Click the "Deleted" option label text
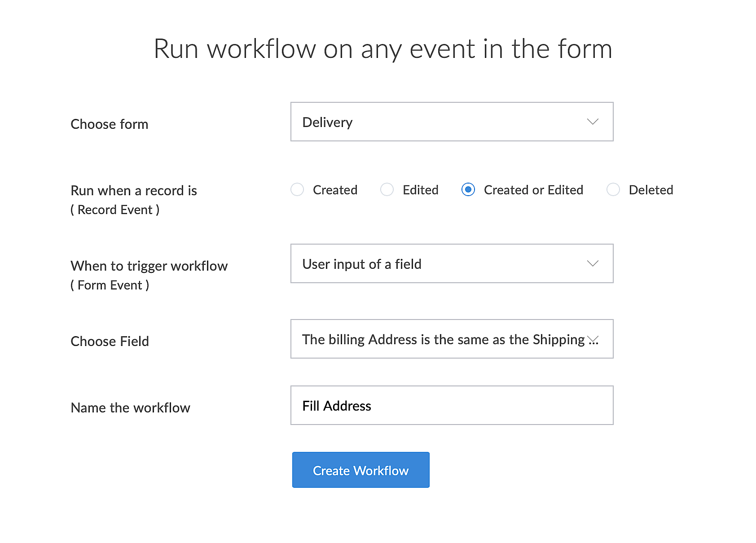The height and width of the screenshot is (543, 756). 651,190
